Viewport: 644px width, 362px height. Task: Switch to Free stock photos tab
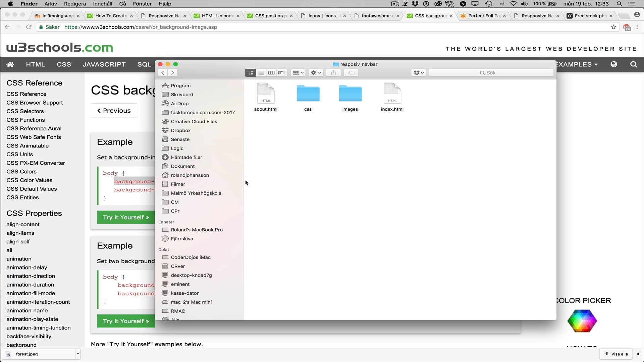point(590,16)
